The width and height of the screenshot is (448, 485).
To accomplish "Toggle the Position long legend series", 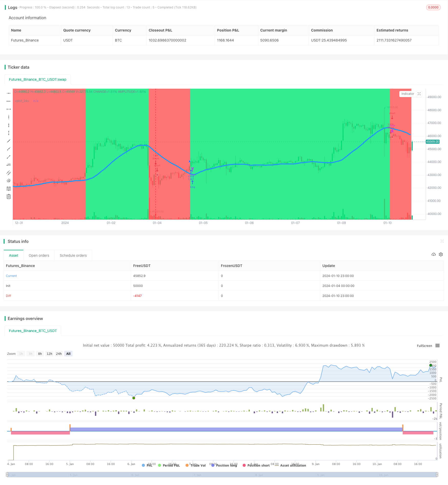I will pos(224,465).
